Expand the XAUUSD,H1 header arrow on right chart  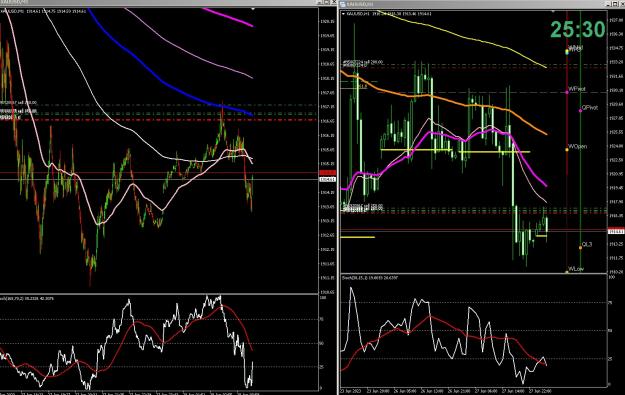(343, 14)
